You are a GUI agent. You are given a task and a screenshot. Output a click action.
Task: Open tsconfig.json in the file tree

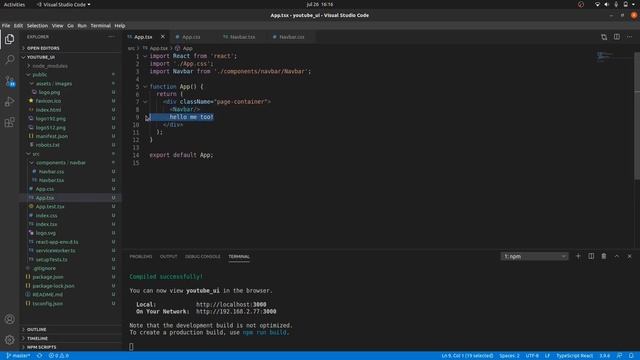[x=47, y=304]
